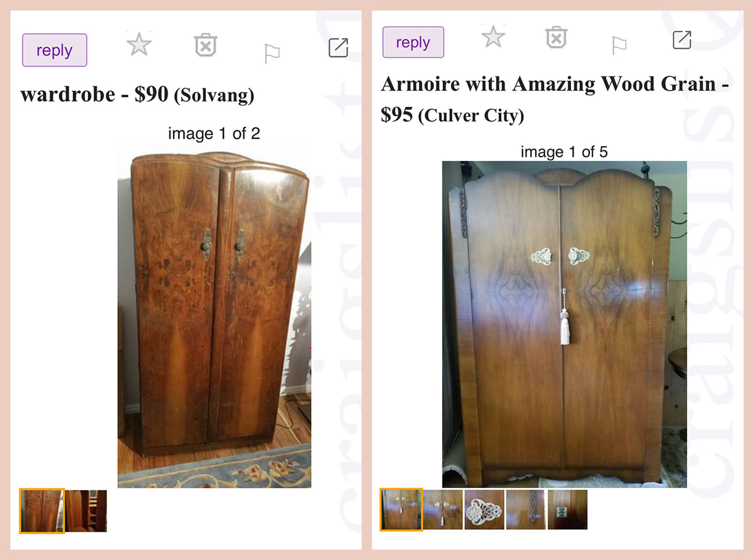Select the fourth armoire thumbnail

tap(526, 509)
